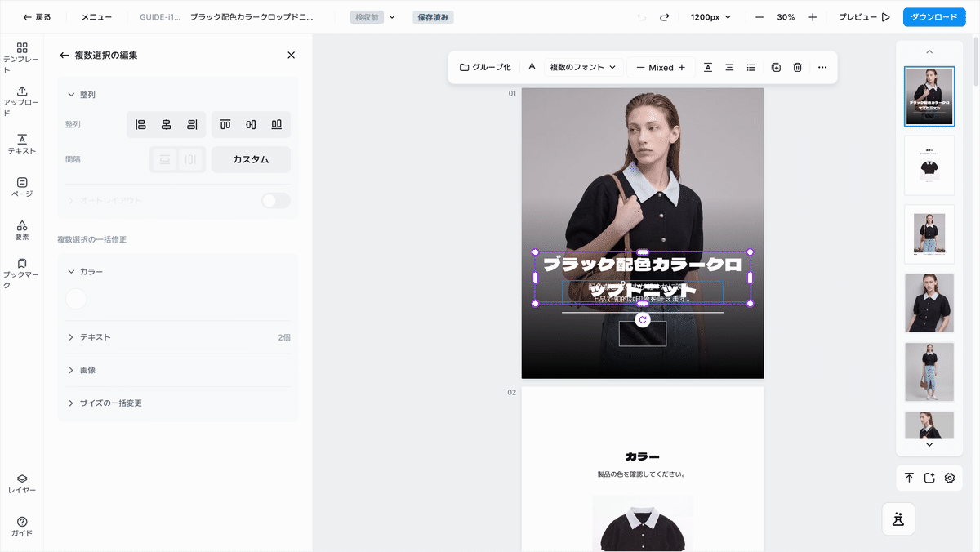Toggle the オートレイアウト switch
The height and width of the screenshot is (552, 980).
(276, 200)
